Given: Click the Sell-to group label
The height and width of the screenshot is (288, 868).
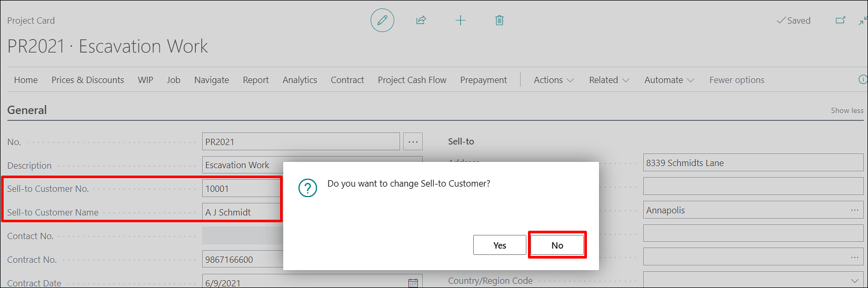Looking at the screenshot, I should pos(461,141).
